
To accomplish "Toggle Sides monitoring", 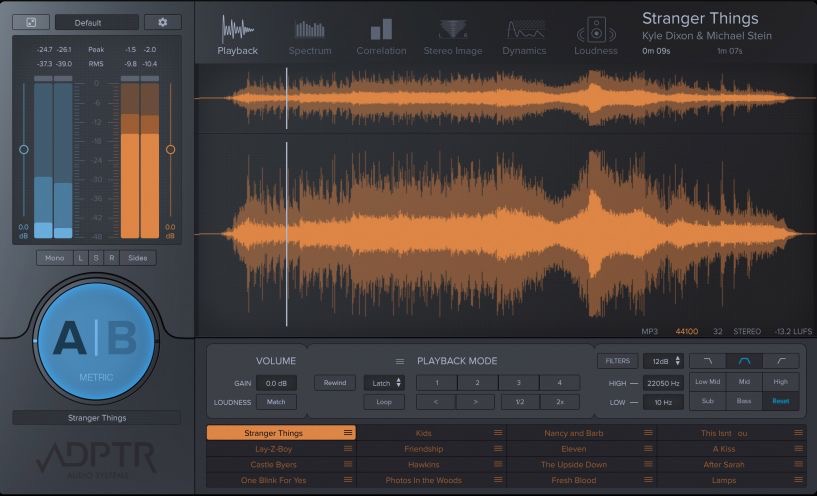I will [x=138, y=258].
